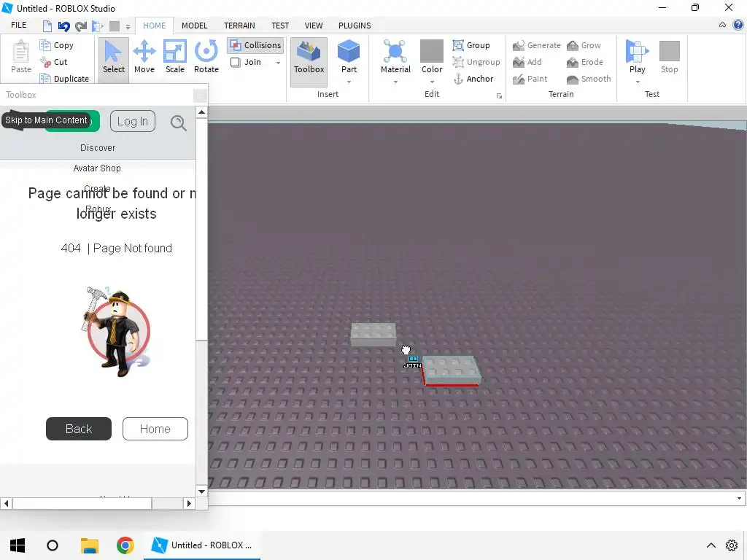747x560 pixels.
Task: Copy the selection
Action: tap(57, 45)
